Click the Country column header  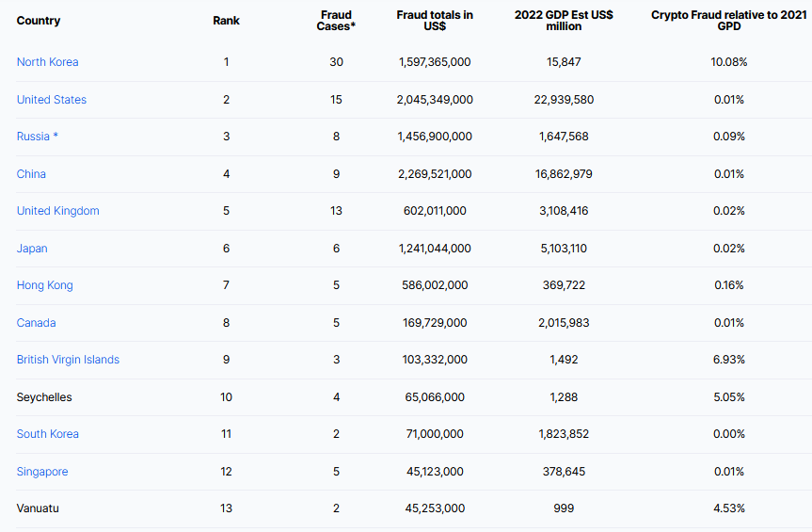pos(38,21)
